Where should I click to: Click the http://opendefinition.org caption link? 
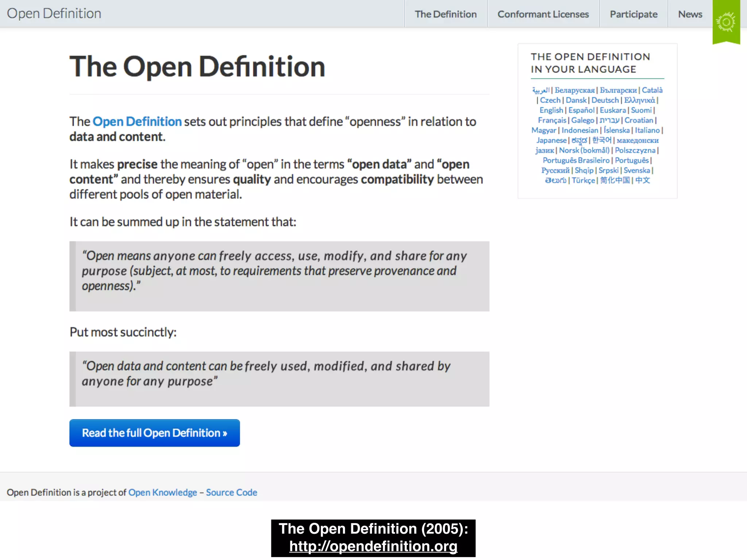click(x=373, y=546)
